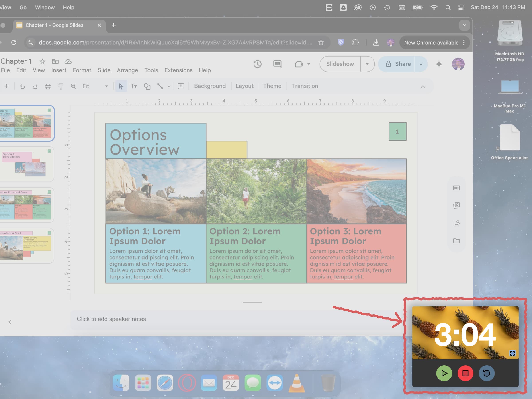This screenshot has height=399, width=532.
Task: Open Slideshow options dropdown arrow
Action: point(367,64)
